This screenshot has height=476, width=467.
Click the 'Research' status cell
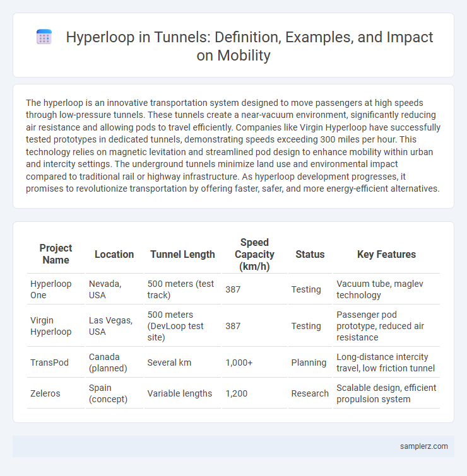point(310,393)
